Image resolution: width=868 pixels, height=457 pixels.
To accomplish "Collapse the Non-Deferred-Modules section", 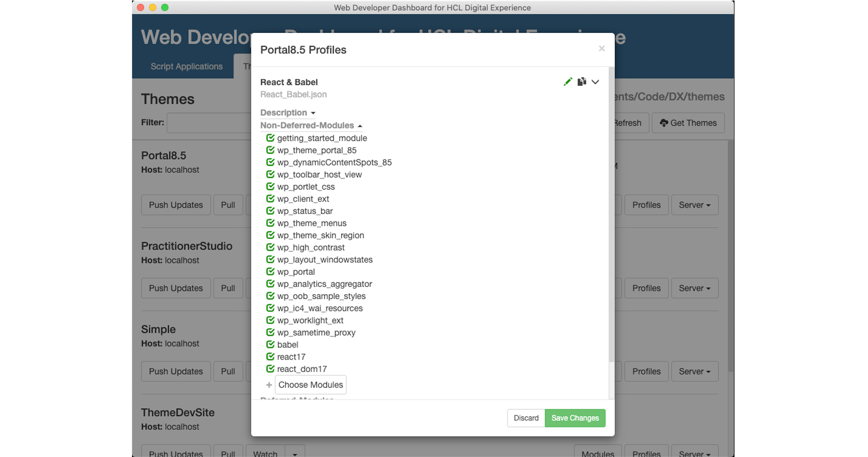I will tap(311, 125).
